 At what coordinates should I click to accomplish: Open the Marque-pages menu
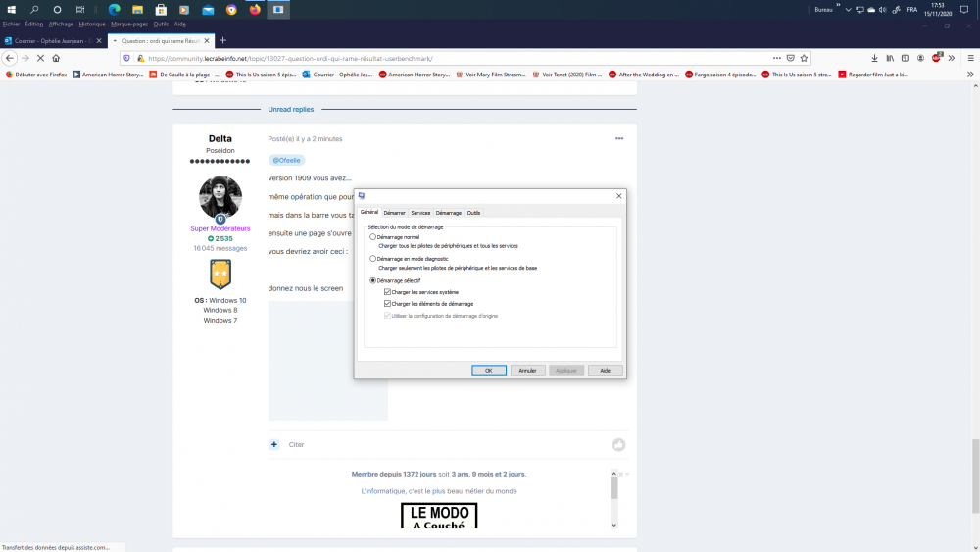pyautogui.click(x=129, y=24)
